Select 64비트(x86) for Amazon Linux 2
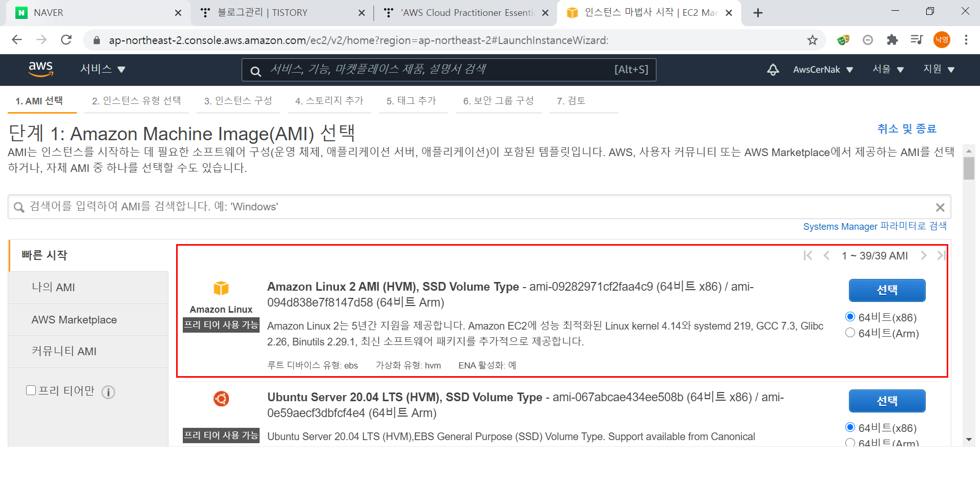This screenshot has height=479, width=980. (850, 317)
